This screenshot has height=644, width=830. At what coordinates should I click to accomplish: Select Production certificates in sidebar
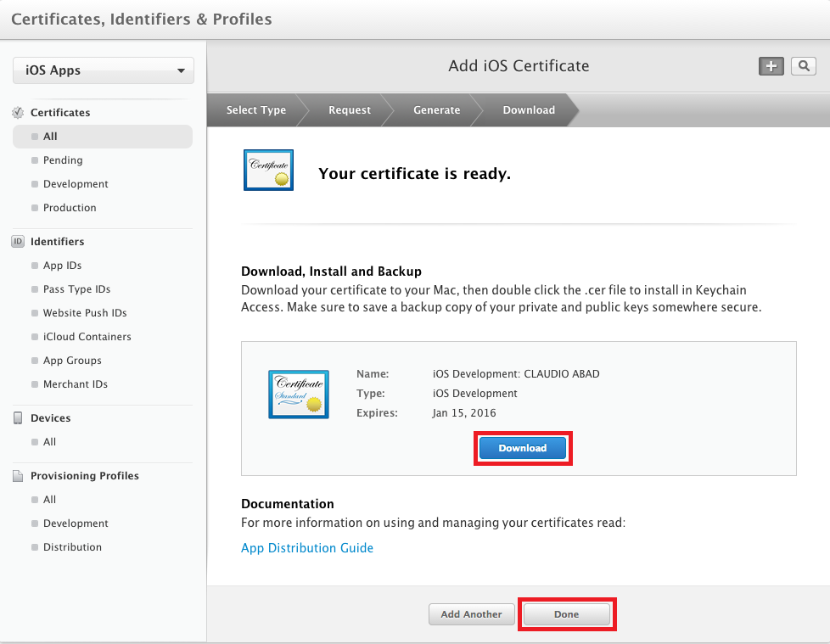[70, 207]
